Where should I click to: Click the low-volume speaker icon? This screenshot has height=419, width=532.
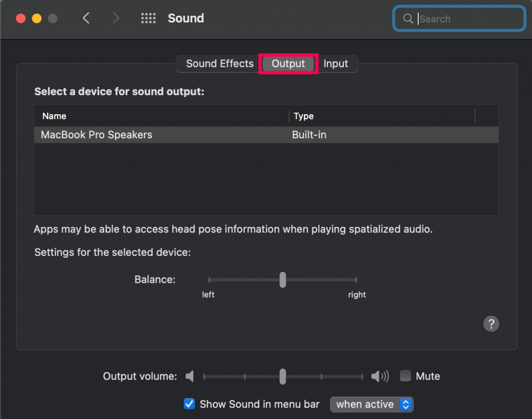(190, 376)
